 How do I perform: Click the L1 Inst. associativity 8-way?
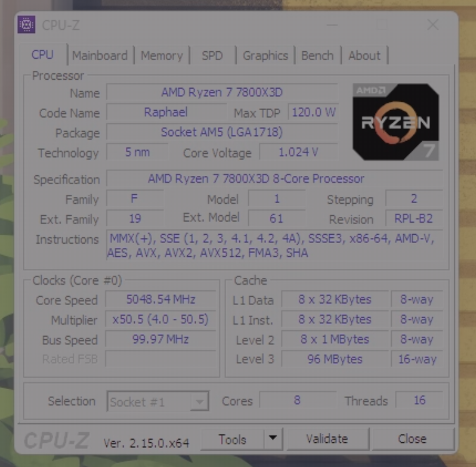417,319
